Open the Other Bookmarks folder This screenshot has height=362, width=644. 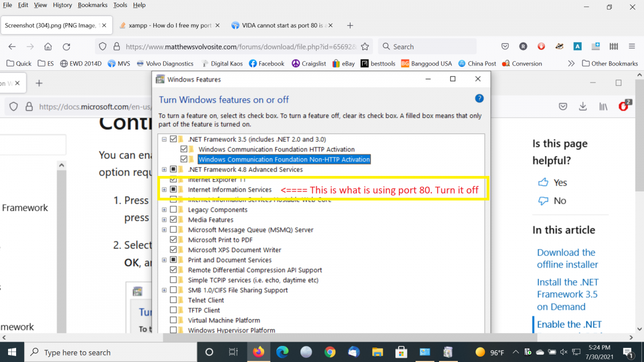click(610, 63)
